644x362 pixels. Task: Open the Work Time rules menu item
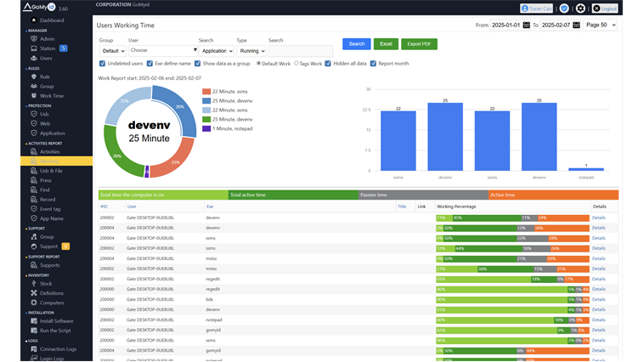[51, 95]
